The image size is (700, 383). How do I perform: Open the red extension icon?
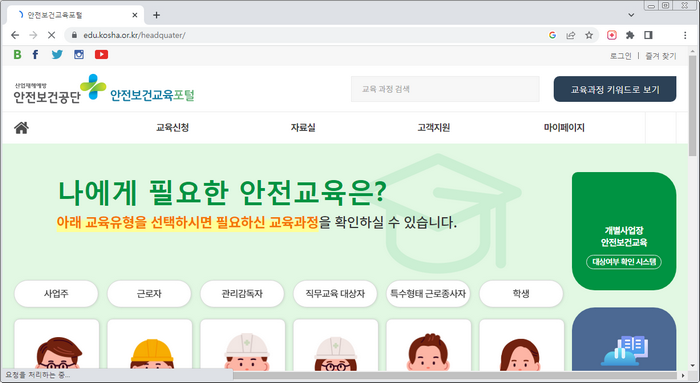point(612,35)
